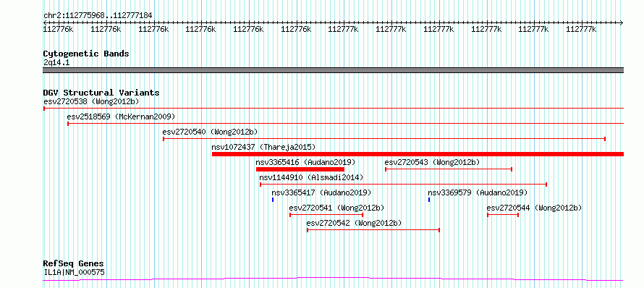Open the esv2720540 (Wong2012b) variant
Viewport: 644px width, 288px height.
point(210,132)
